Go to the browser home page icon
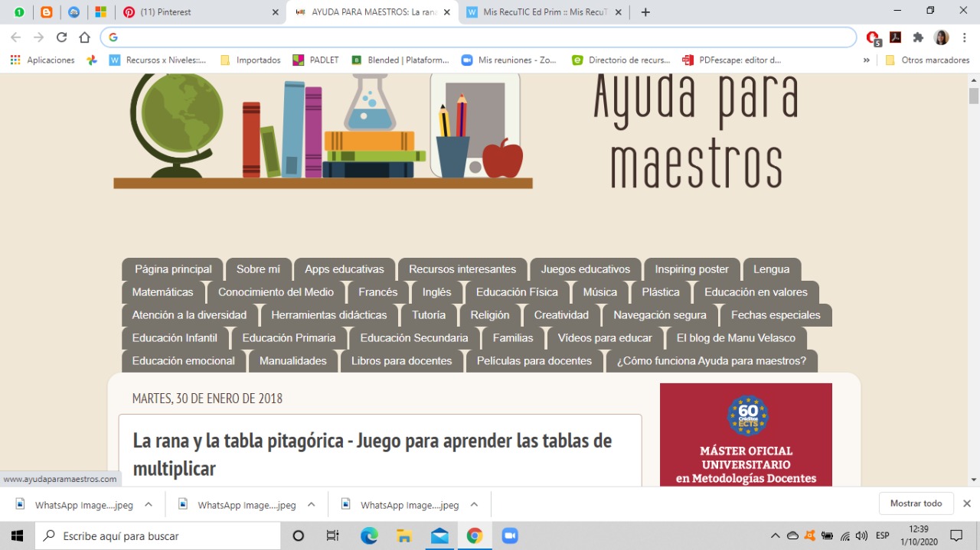The width and height of the screenshot is (980, 550). click(85, 37)
